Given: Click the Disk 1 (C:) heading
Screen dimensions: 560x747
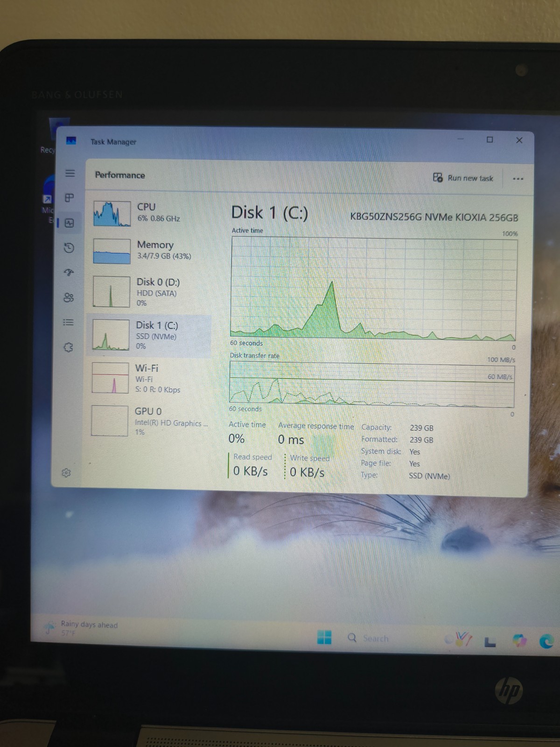Looking at the screenshot, I should coord(270,213).
